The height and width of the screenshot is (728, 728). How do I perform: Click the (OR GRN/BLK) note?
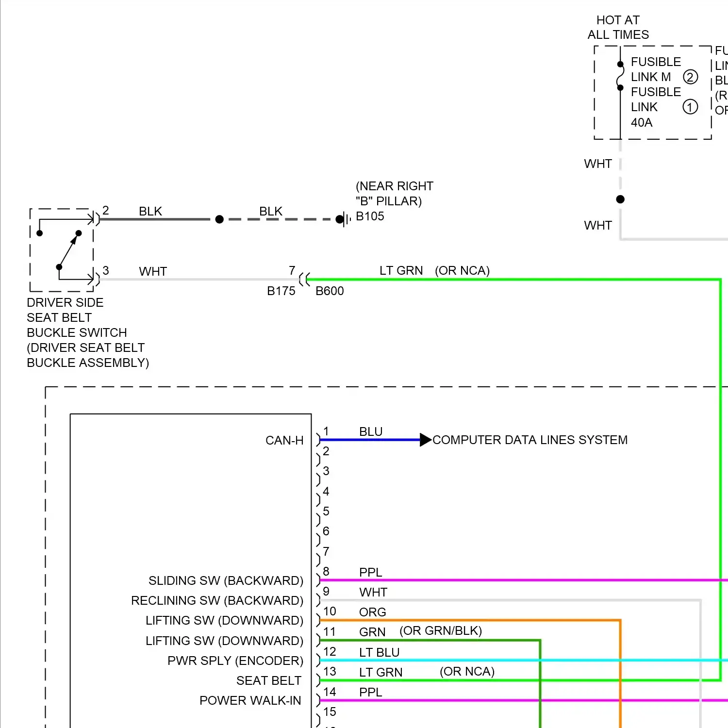point(441,631)
